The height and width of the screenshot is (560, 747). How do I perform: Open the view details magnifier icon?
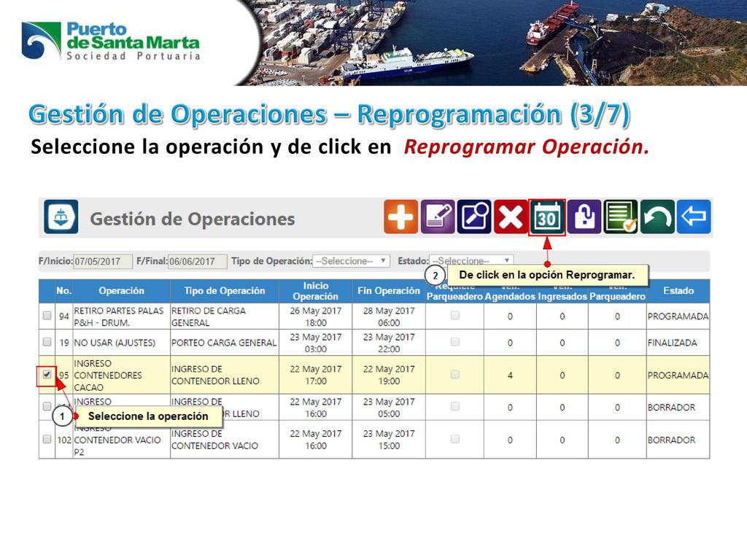pos(474,217)
